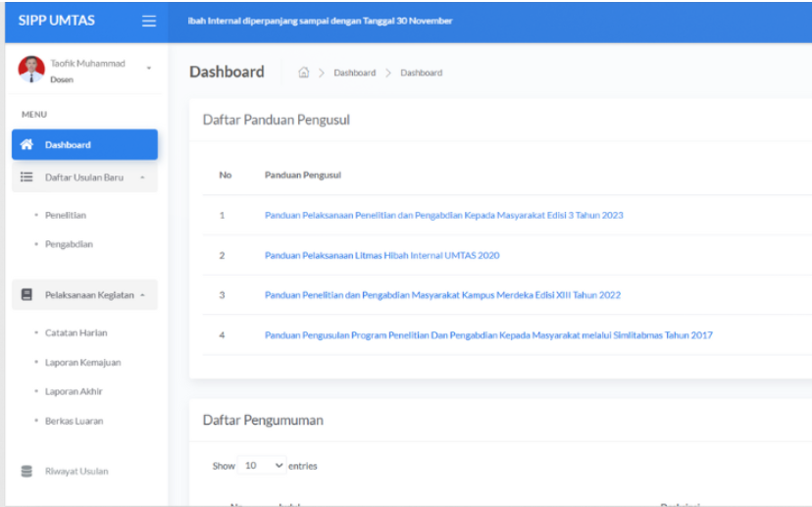Collapse the Pelaksanaan Kegiatan menu
This screenshot has height=507, width=812.
coord(84,294)
